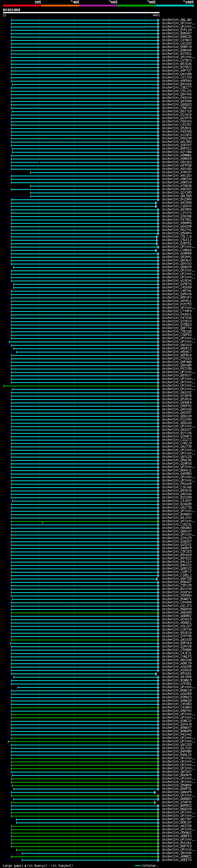Click the UniRef100_C9E1T7 hit label

pos(177,88)
